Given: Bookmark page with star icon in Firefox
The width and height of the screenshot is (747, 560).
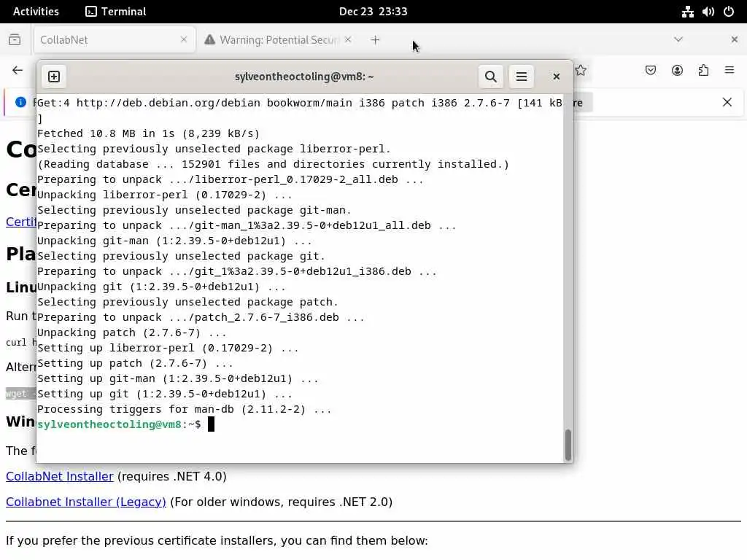Looking at the screenshot, I should point(581,71).
